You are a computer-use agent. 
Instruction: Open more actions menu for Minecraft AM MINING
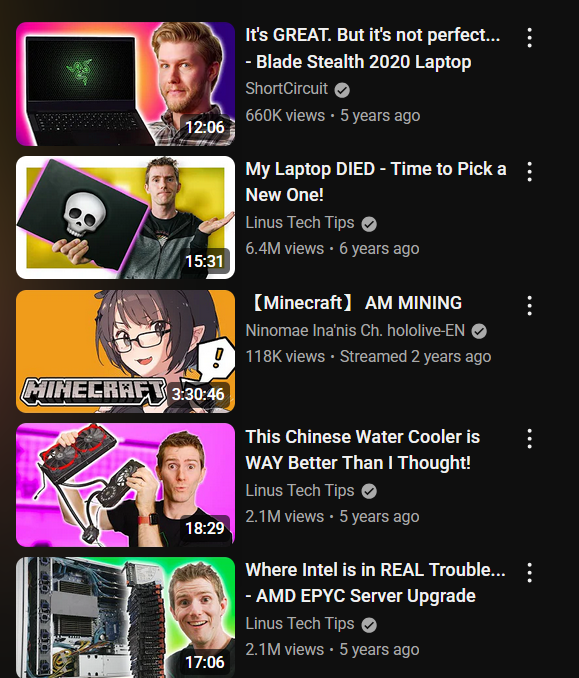[529, 306]
